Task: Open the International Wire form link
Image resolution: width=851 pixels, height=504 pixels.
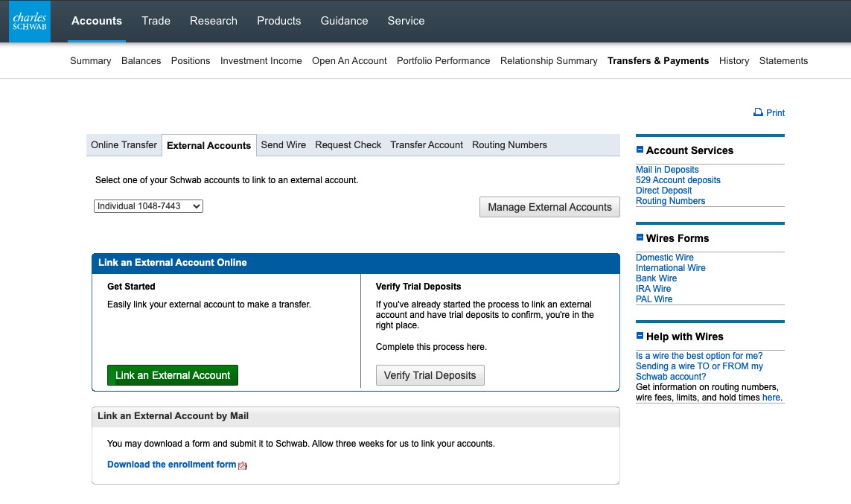Action: tap(670, 268)
